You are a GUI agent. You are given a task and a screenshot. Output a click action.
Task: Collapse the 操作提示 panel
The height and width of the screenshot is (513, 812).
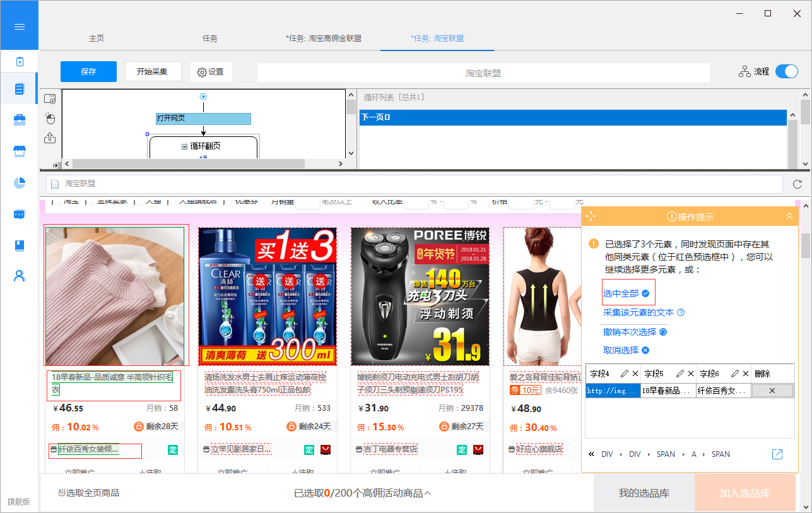pos(789,216)
